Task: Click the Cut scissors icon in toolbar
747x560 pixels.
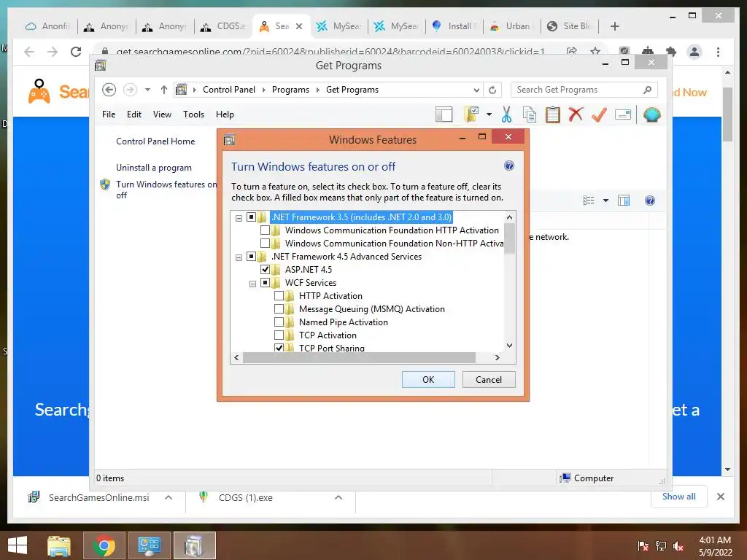Action: [x=506, y=114]
